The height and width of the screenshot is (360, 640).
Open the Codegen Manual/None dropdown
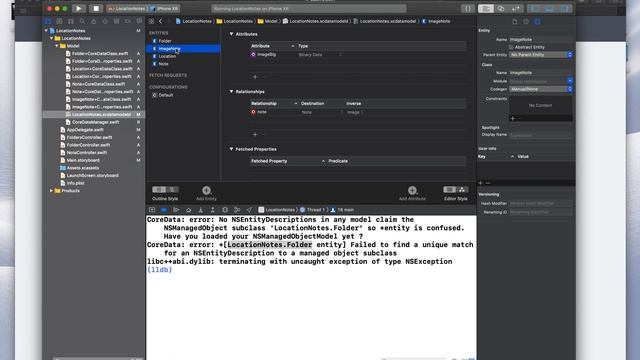[540, 89]
